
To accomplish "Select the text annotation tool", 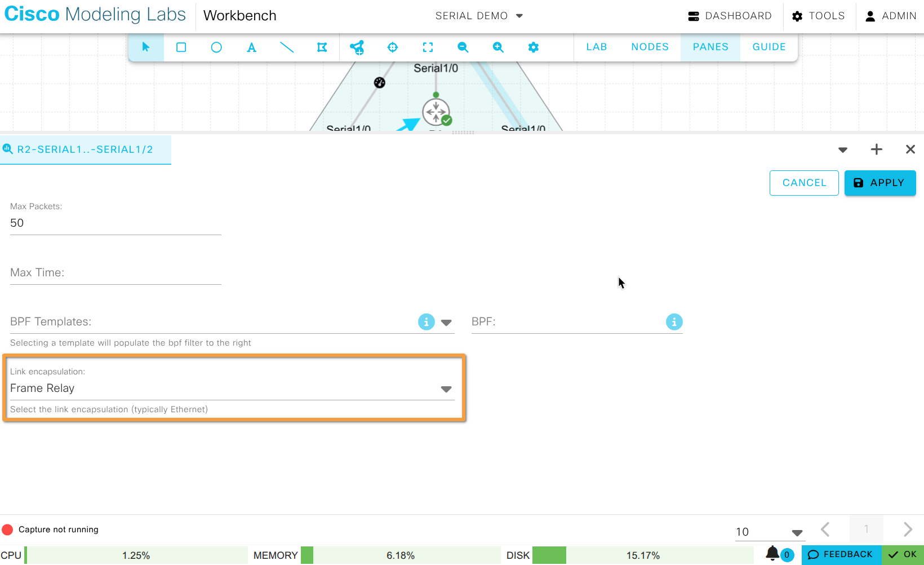I will click(251, 47).
